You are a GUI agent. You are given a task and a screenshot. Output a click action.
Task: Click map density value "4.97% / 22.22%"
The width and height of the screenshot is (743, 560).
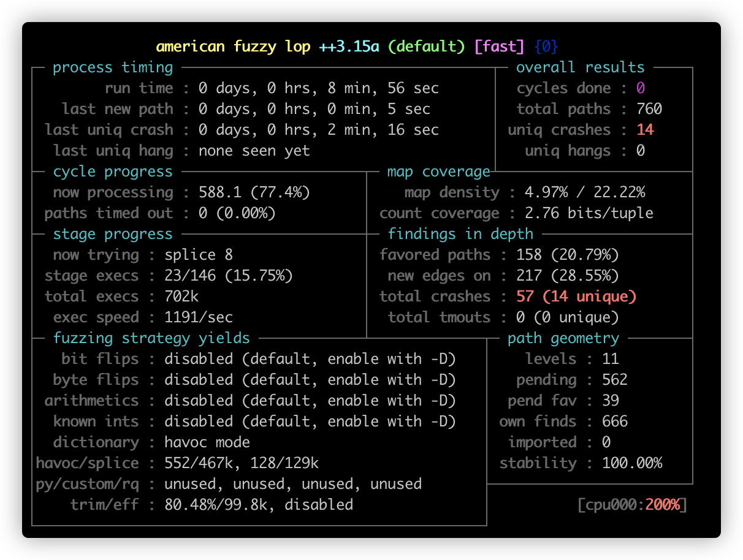coord(585,192)
